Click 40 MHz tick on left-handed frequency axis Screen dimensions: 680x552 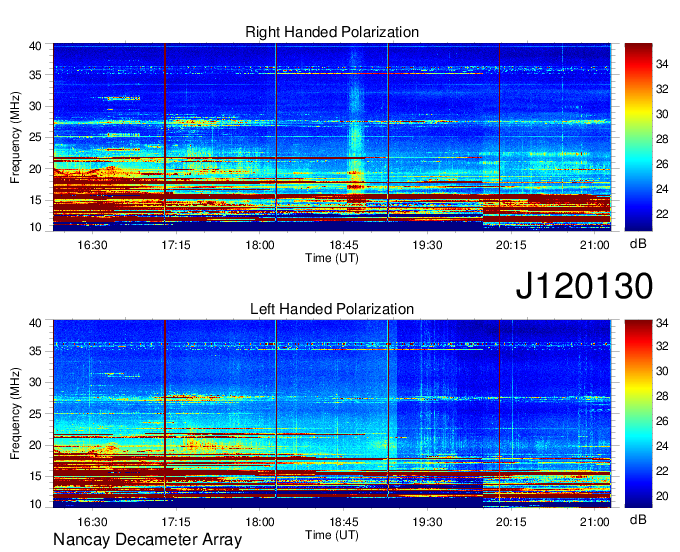pyautogui.click(x=36, y=323)
